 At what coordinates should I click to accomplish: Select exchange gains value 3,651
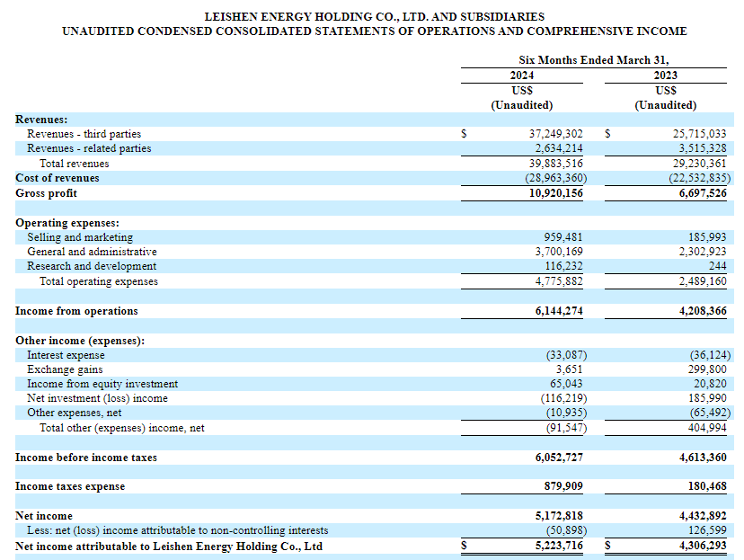[x=569, y=369]
